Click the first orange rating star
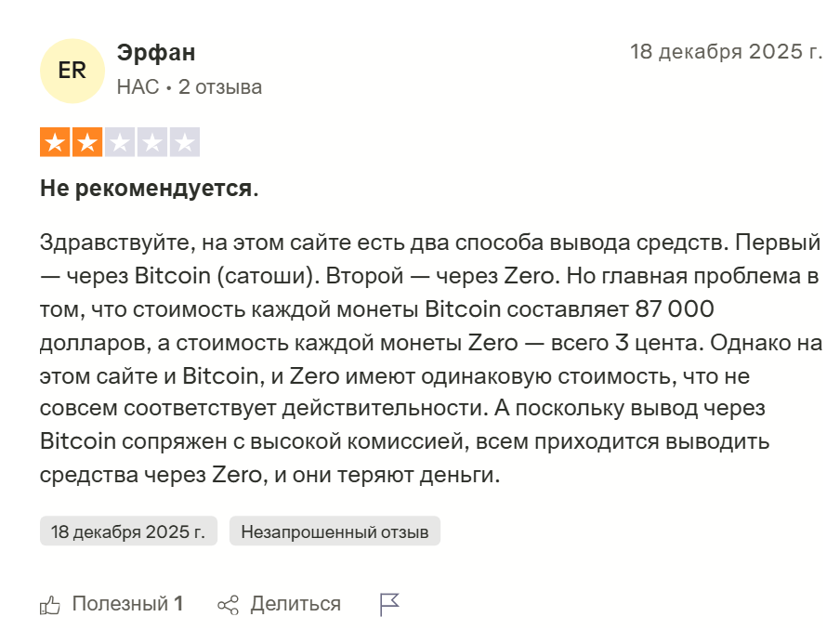840x643 pixels. (x=56, y=143)
